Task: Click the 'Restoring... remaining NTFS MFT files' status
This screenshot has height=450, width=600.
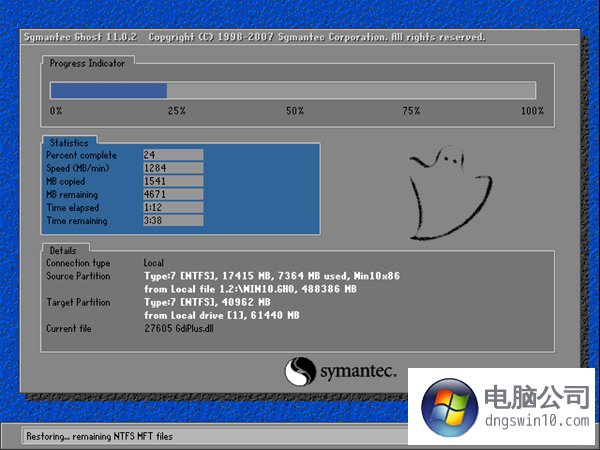Action: point(99,436)
